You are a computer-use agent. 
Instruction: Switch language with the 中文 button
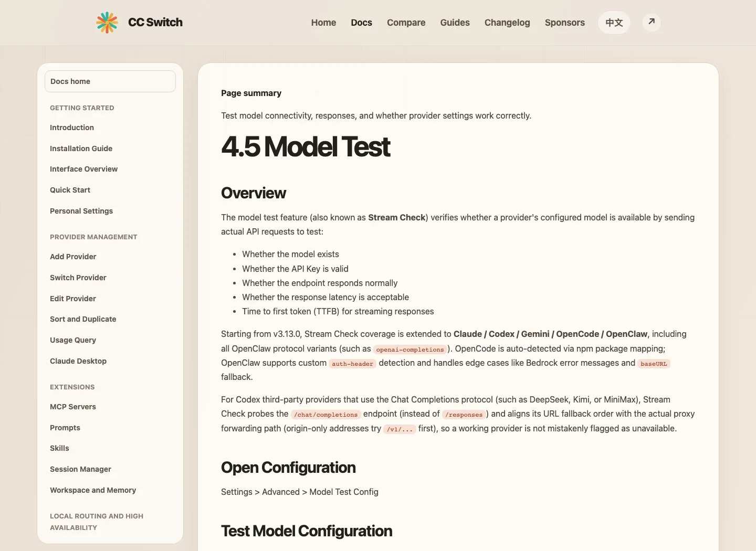pos(614,23)
